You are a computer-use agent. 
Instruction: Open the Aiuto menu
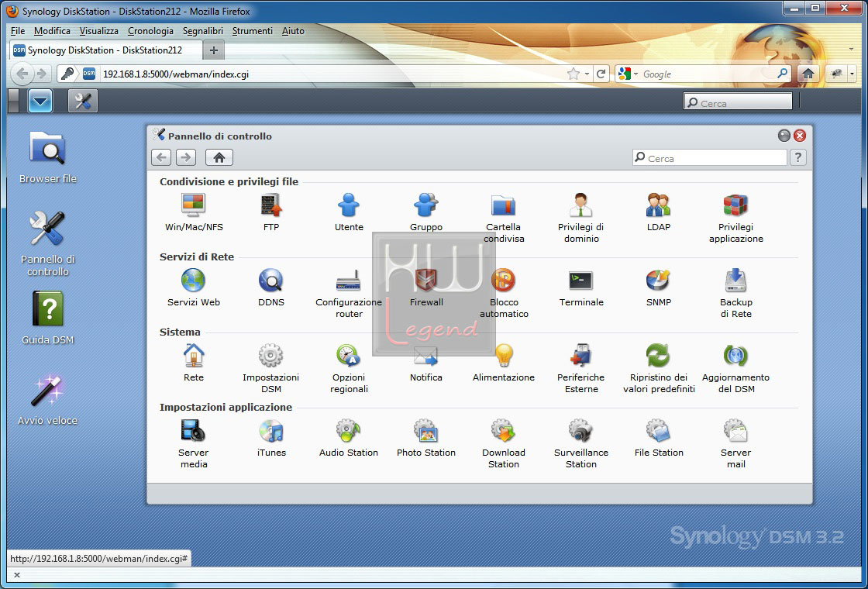point(293,31)
